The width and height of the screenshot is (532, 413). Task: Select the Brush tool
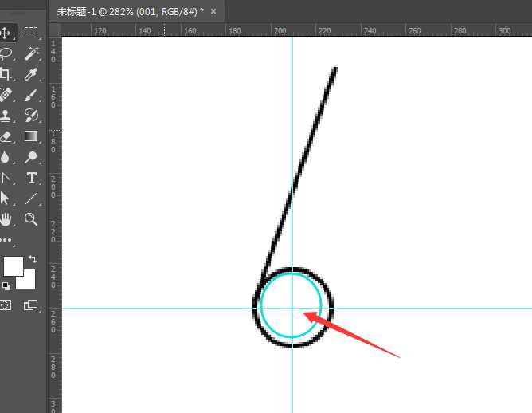pos(31,95)
